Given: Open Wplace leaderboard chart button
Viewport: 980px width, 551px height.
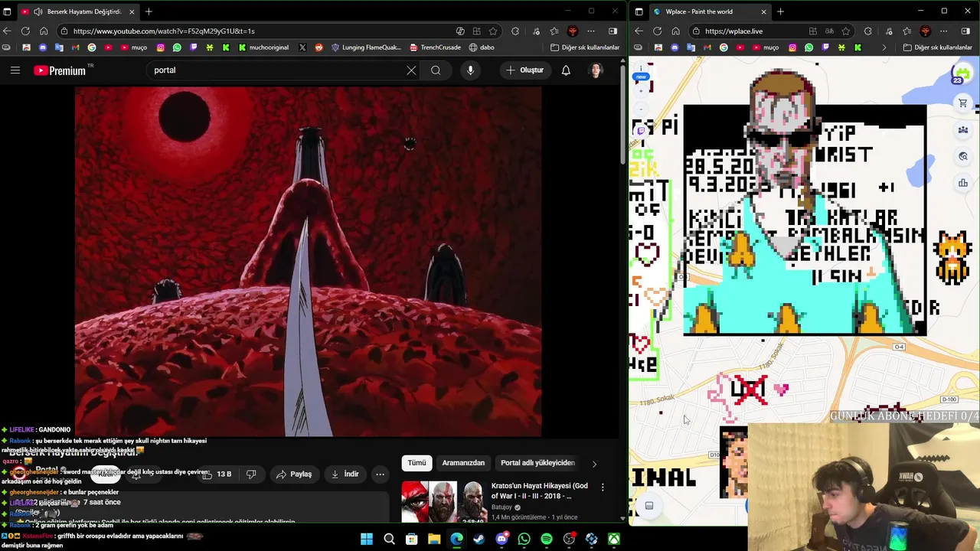Looking at the screenshot, I should tap(963, 183).
